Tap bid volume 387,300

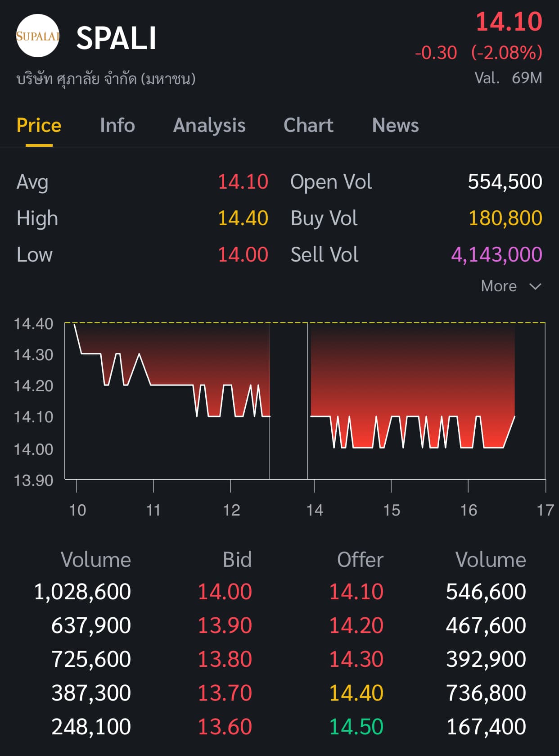pos(91,693)
